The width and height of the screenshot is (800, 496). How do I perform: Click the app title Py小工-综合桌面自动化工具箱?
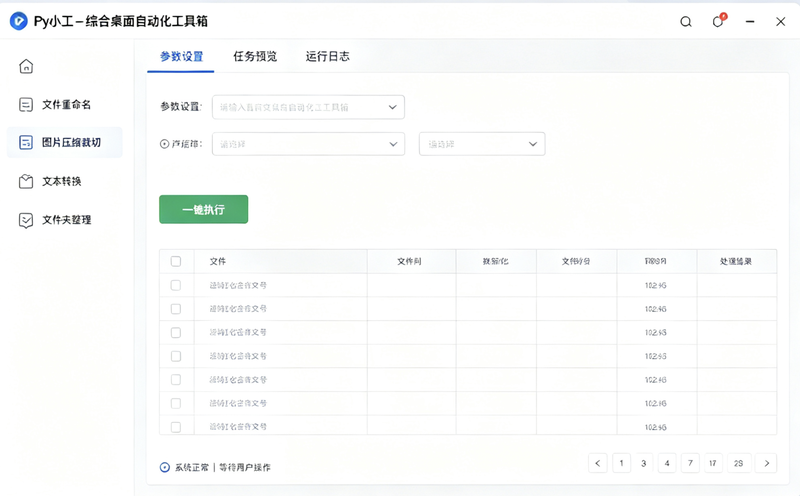coord(120,21)
